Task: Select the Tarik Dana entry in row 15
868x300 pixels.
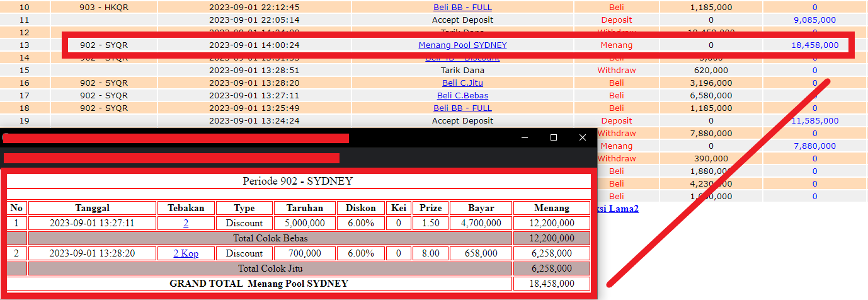Action: [462, 71]
